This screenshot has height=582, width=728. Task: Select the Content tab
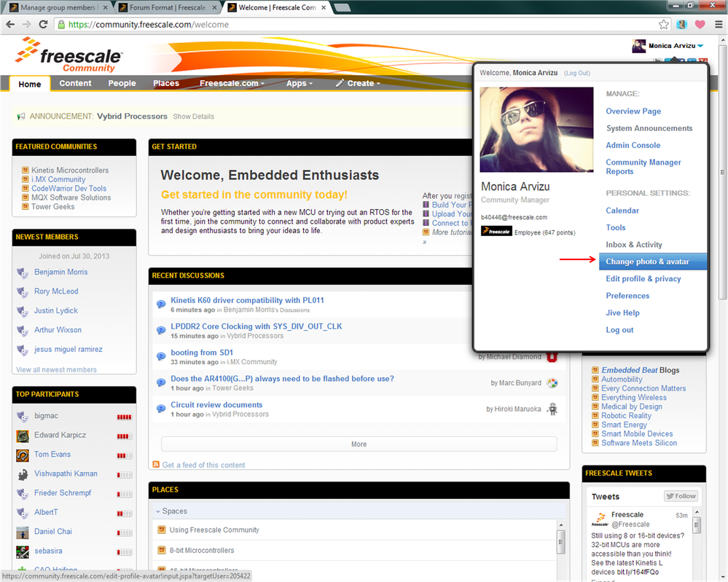point(75,83)
